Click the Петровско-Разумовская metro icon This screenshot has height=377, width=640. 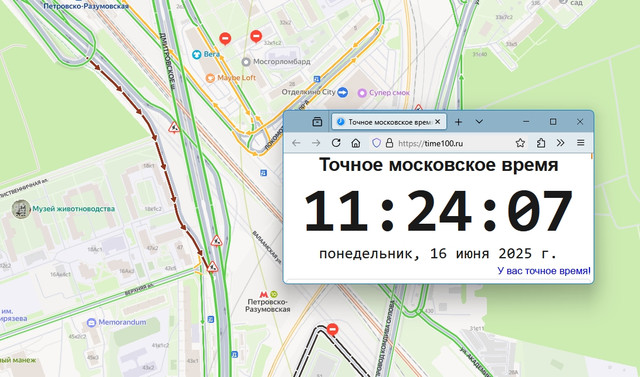coord(264,294)
